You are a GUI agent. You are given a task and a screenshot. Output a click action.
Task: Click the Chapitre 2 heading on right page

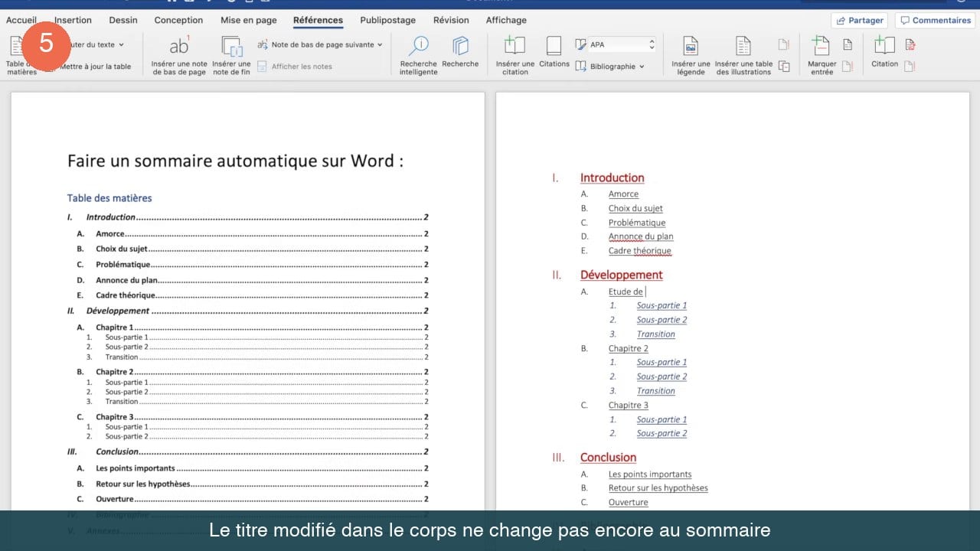pyautogui.click(x=629, y=348)
